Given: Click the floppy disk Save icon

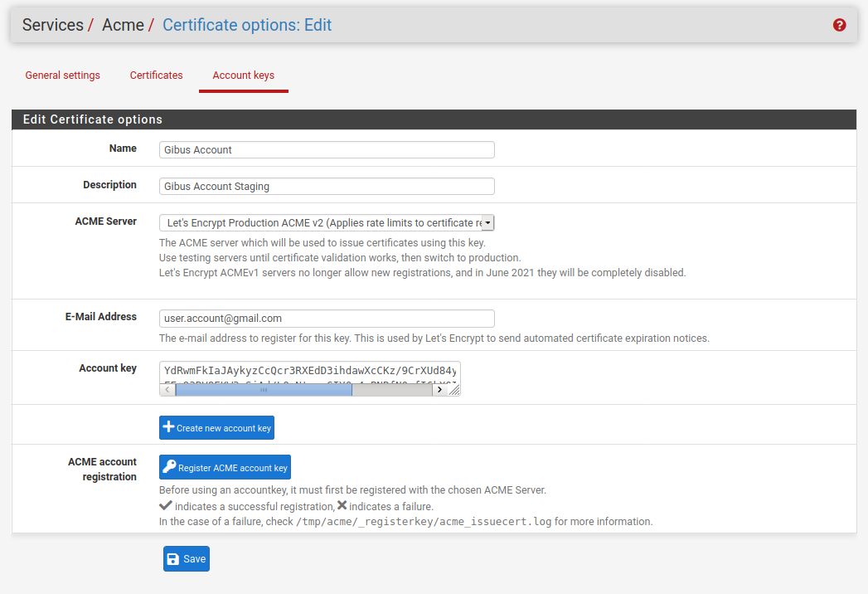Looking at the screenshot, I should click(x=172, y=558).
